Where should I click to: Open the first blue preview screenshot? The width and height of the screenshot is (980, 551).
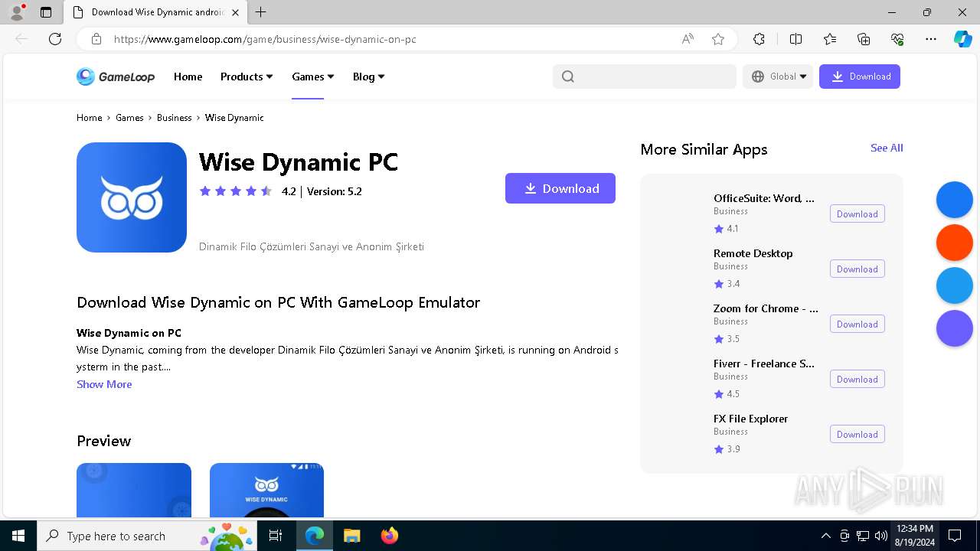coord(134,490)
